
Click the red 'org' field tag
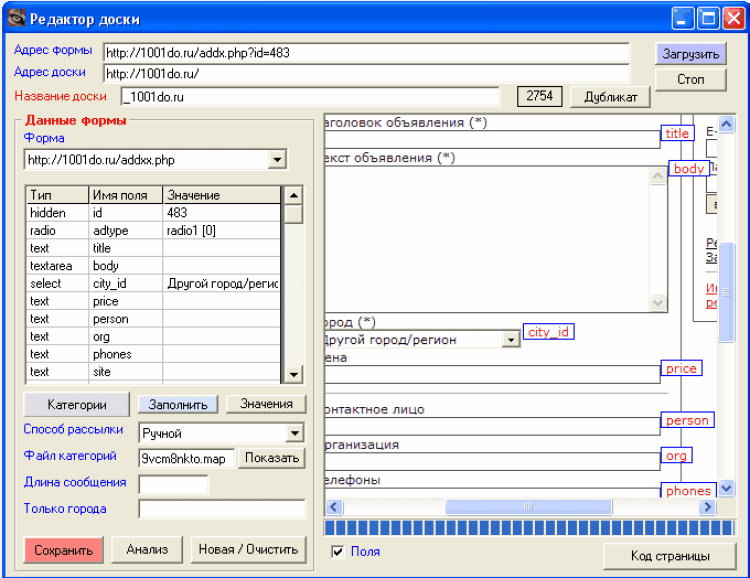pos(676,456)
